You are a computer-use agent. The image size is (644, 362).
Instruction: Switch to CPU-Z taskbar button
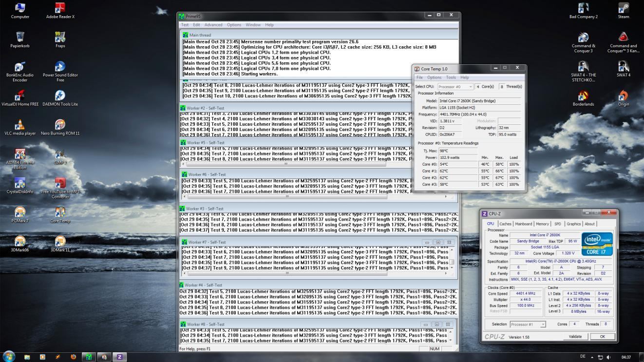(x=120, y=357)
